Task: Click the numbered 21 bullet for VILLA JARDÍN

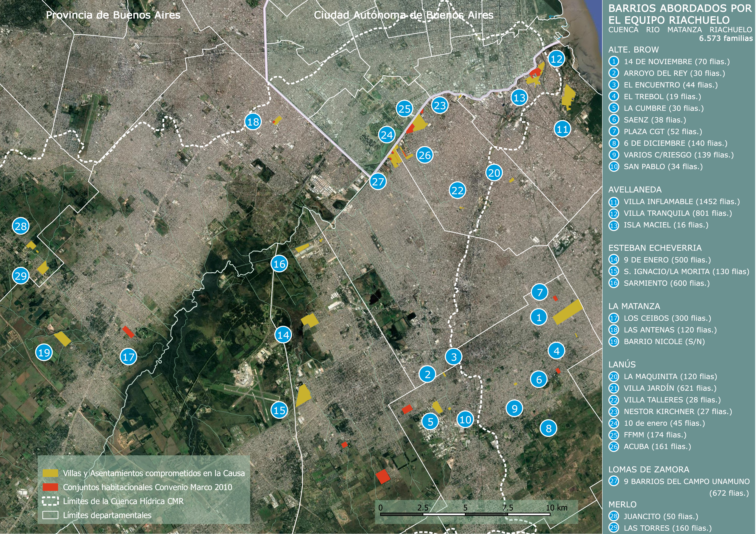Action: click(x=614, y=388)
